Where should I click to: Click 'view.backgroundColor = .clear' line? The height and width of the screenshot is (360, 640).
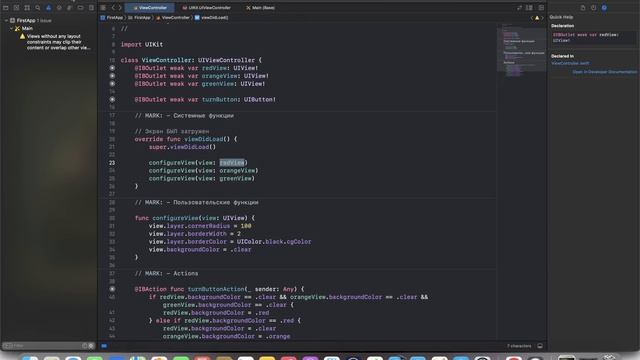click(200, 249)
